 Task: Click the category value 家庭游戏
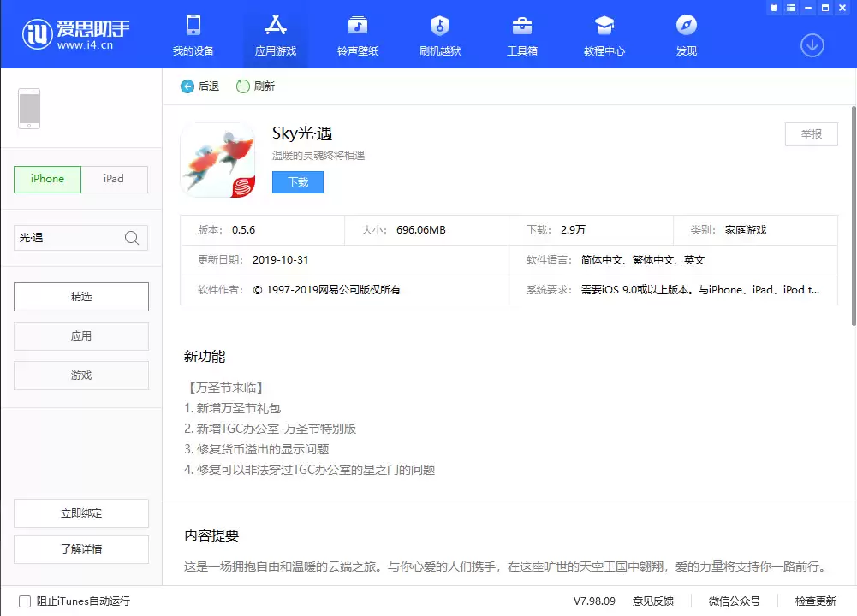746,230
